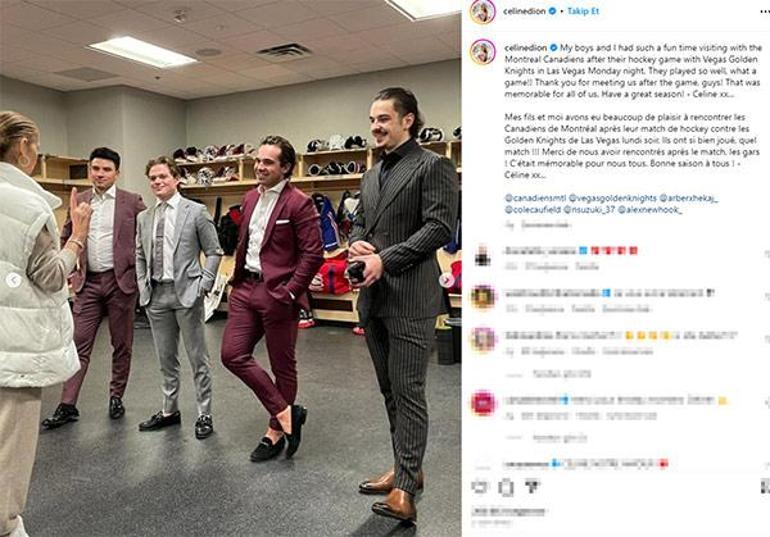Open comments via speech bubble icon
This screenshot has width=770, height=537.
506,487
